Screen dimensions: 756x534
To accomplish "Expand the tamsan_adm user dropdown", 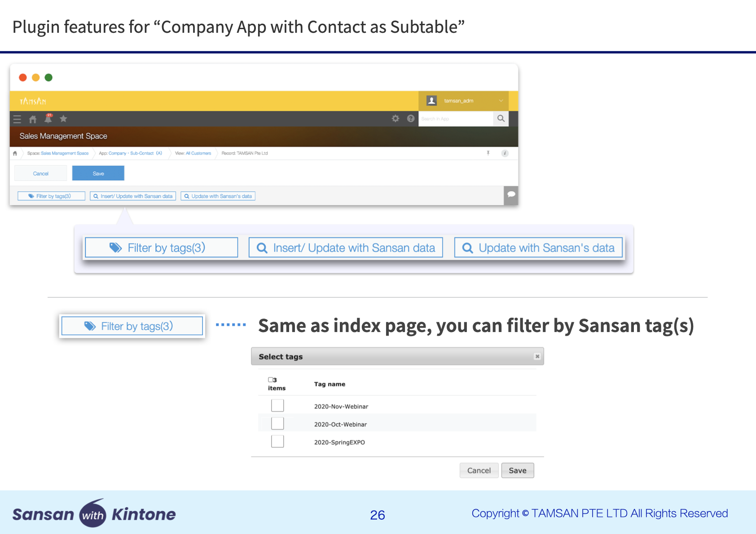I will 501,101.
